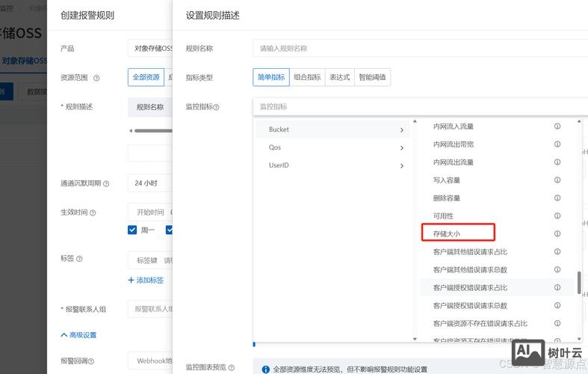The width and height of the screenshot is (588, 374).
Task: Expand the Qos category
Action: (x=332, y=147)
